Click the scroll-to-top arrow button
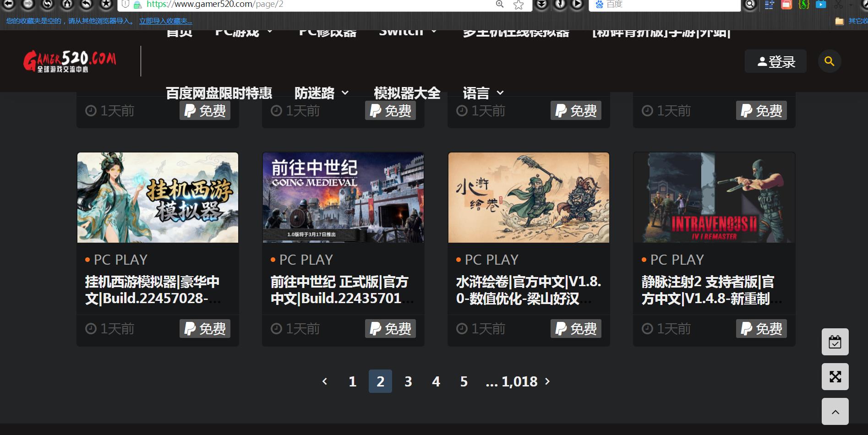The height and width of the screenshot is (435, 868). click(x=835, y=412)
